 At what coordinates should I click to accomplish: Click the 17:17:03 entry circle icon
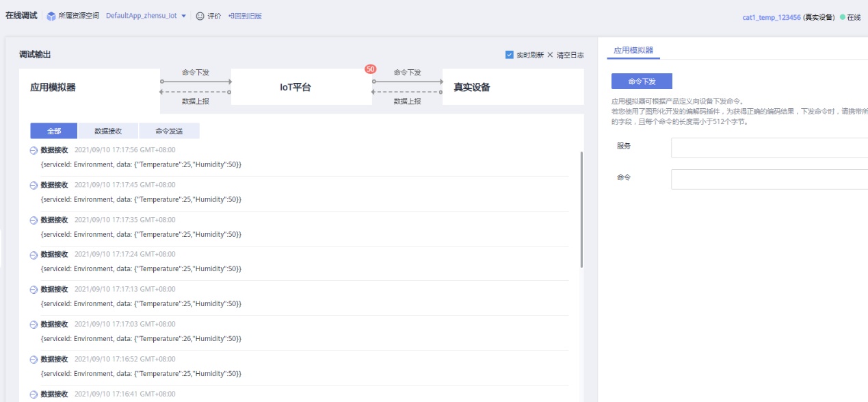(x=34, y=325)
